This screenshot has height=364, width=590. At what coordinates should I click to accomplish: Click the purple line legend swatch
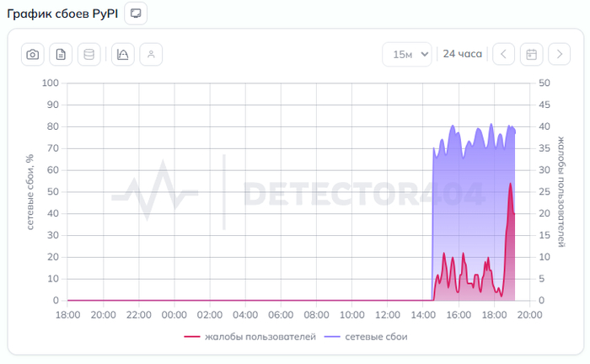click(332, 337)
